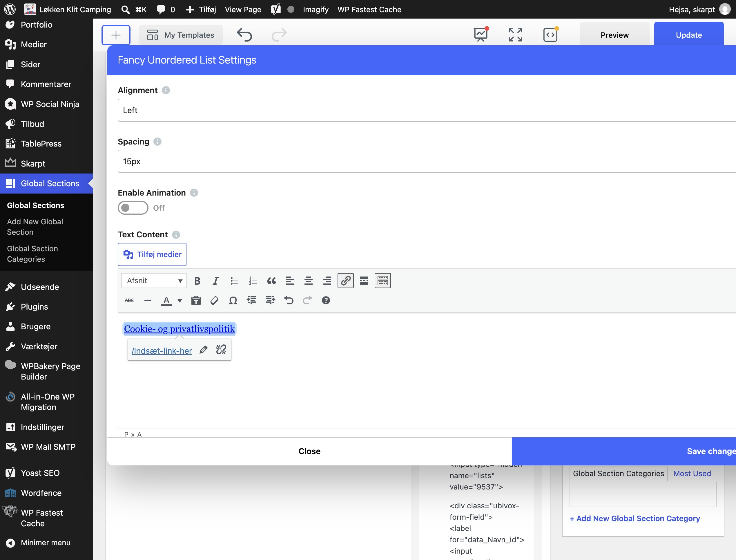Screen dimensions: 736x560
Task: Remove the link with unlink icon
Action: pyautogui.click(x=221, y=350)
